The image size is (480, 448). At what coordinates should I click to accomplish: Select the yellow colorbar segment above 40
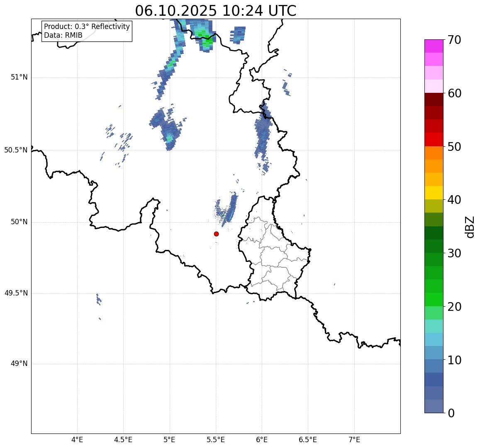pos(434,193)
